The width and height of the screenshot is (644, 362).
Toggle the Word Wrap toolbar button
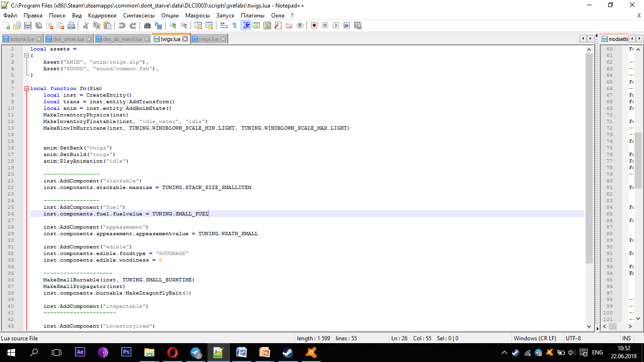[224, 25]
